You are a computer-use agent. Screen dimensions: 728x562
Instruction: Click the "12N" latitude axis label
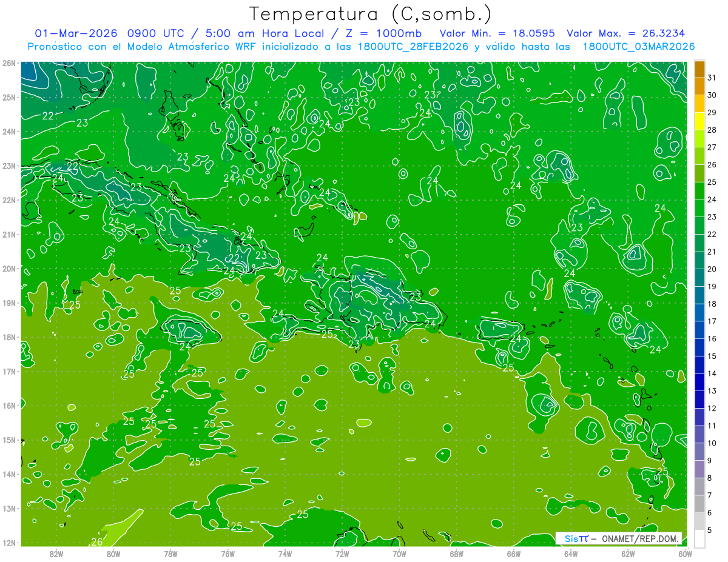click(8, 543)
